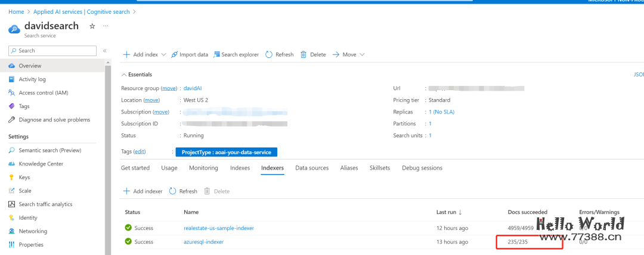This screenshot has height=255, width=644.
Task: Refresh the indexers list
Action: [183, 191]
